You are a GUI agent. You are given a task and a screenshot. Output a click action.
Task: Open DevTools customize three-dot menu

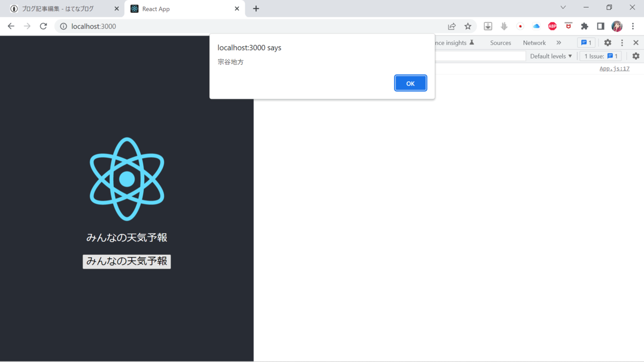622,43
